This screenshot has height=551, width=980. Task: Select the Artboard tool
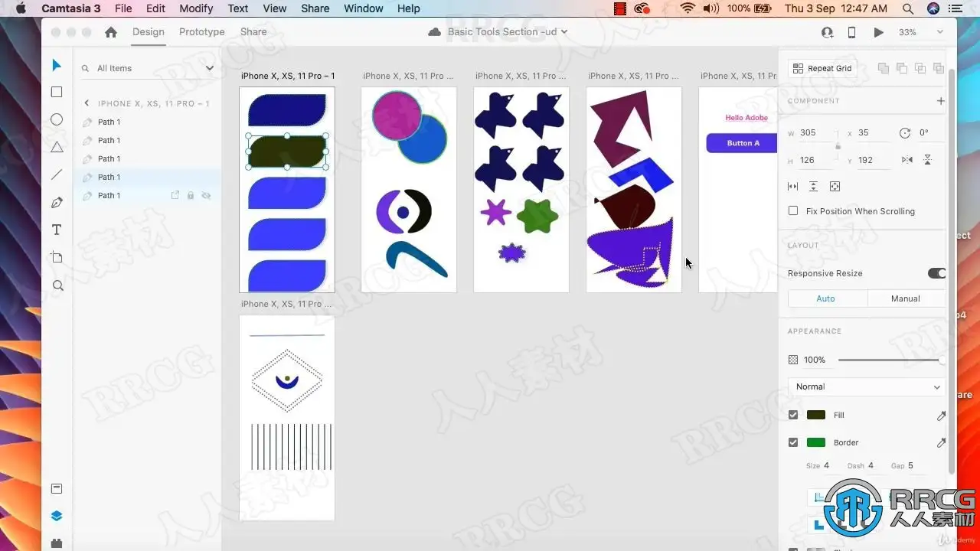coord(57,257)
